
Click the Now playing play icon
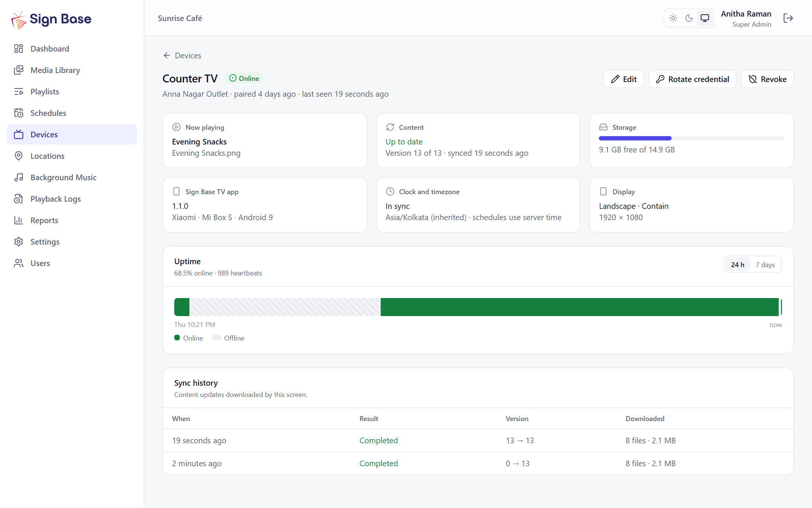(176, 127)
